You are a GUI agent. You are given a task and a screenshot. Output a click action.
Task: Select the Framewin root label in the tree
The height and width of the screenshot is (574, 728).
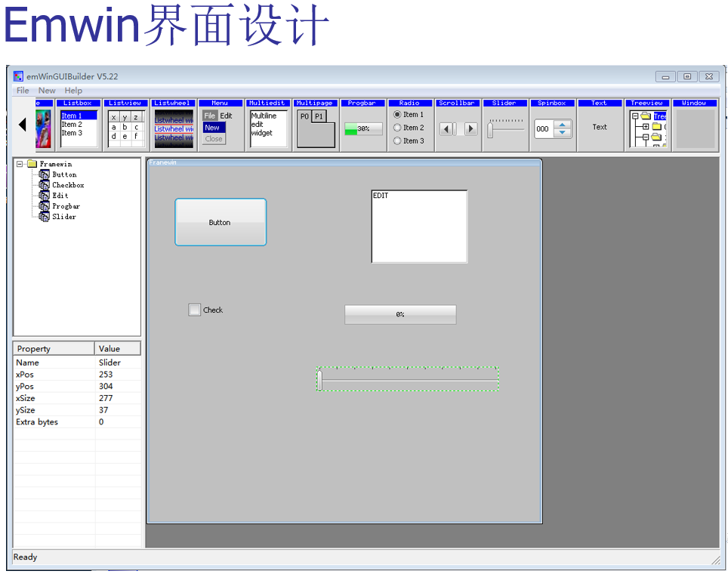56,164
